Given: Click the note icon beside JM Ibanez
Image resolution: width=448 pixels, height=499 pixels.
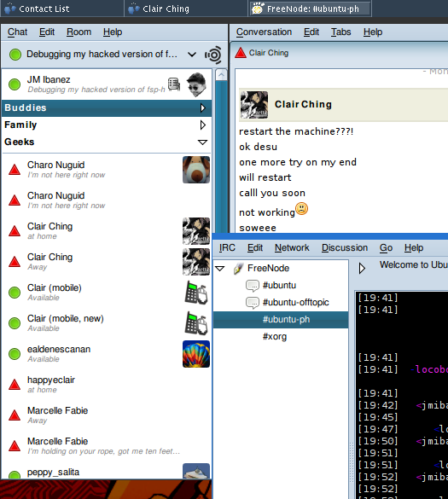Looking at the screenshot, I should (x=174, y=84).
